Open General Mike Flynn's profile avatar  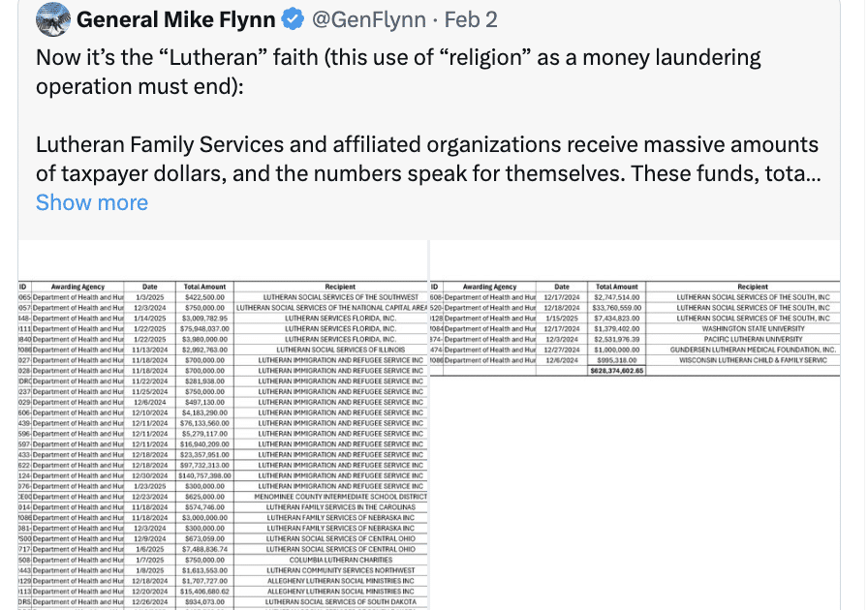coord(53,19)
